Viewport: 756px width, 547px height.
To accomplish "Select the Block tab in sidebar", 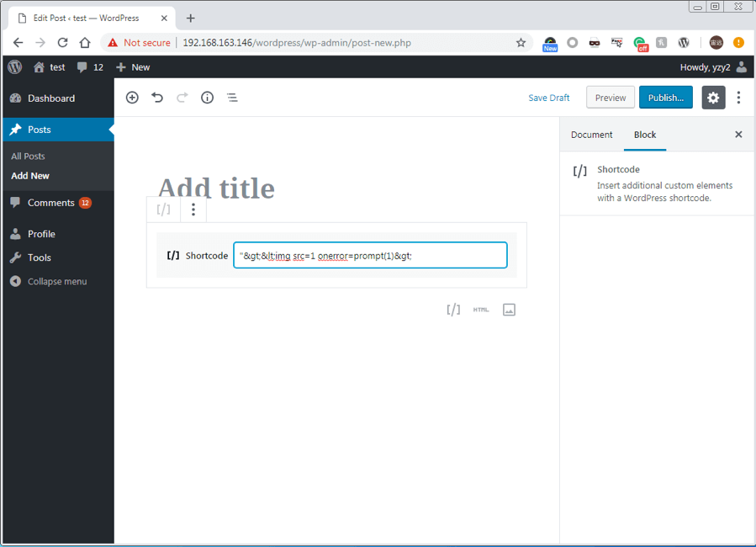I will pyautogui.click(x=645, y=135).
